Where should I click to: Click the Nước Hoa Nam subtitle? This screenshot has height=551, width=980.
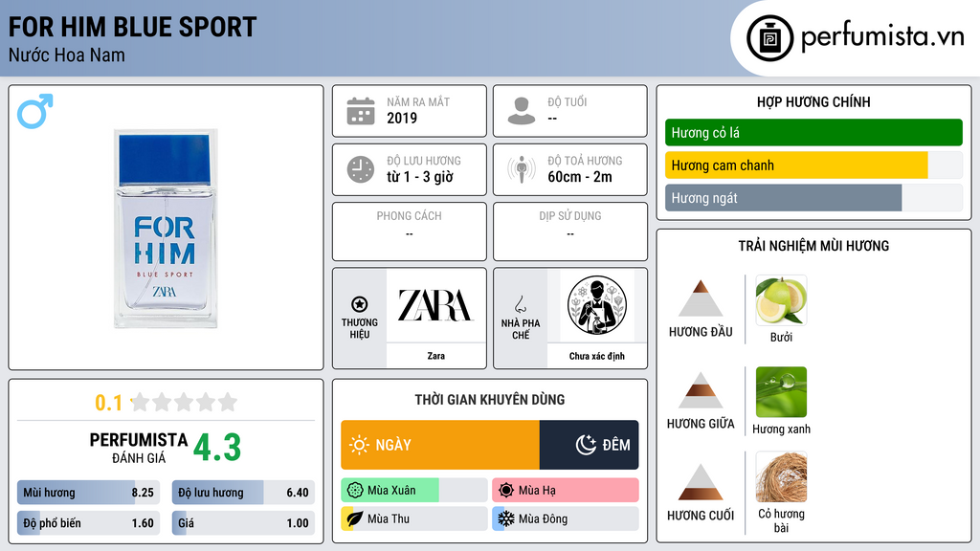point(67,55)
